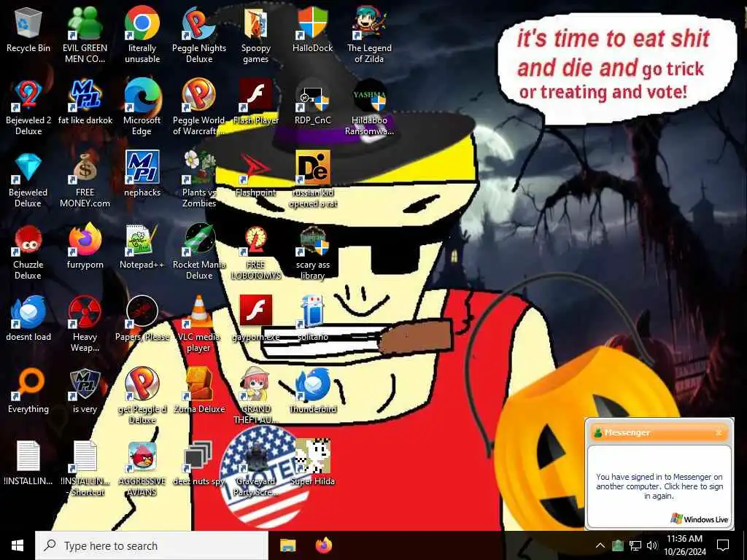Select the scary ass library icon
Screen dimensions: 747x560
[312, 240]
